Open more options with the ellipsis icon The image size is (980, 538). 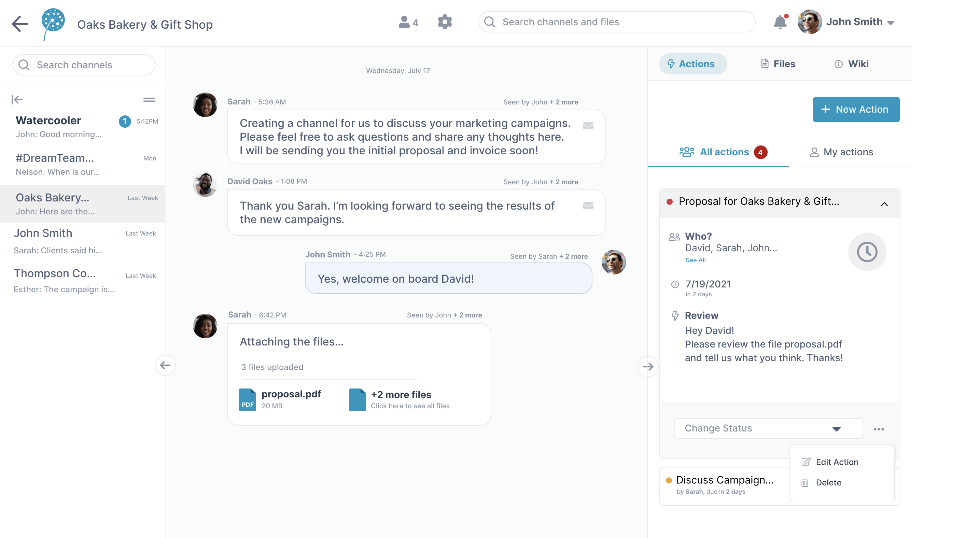[879, 428]
